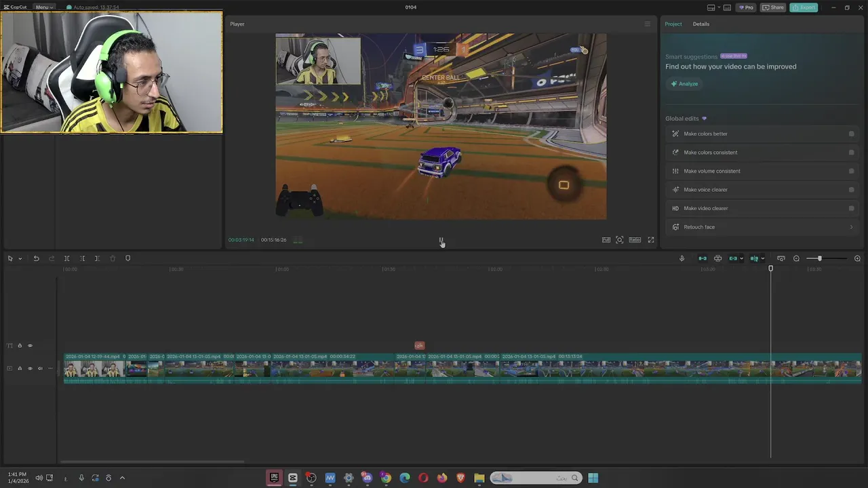Click the Global edits Pro diamond icon
The height and width of the screenshot is (488, 868).
[x=704, y=119]
